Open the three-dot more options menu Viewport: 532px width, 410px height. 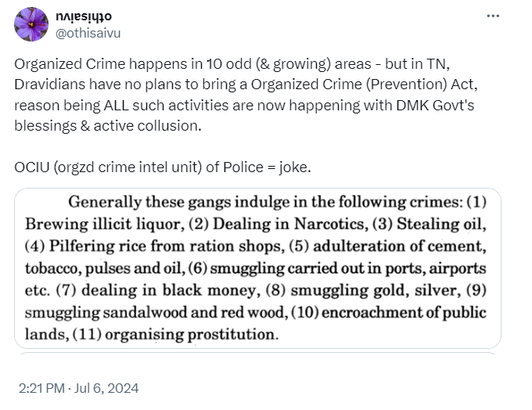[492, 16]
